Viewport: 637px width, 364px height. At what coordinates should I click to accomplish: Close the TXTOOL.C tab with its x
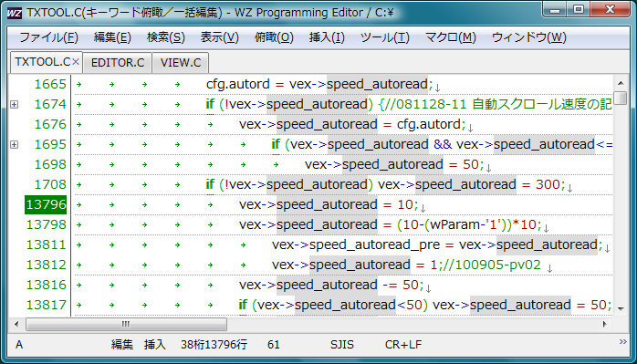coord(76,62)
